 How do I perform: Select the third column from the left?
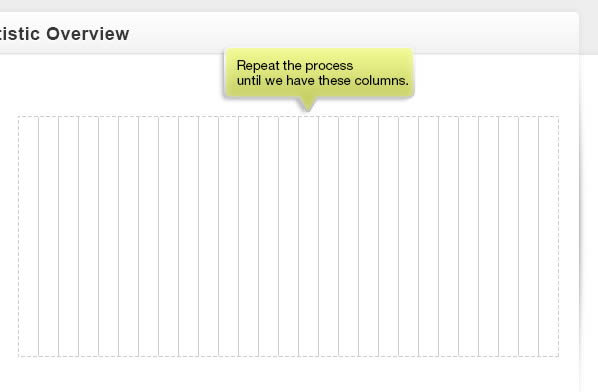[x=68, y=236]
